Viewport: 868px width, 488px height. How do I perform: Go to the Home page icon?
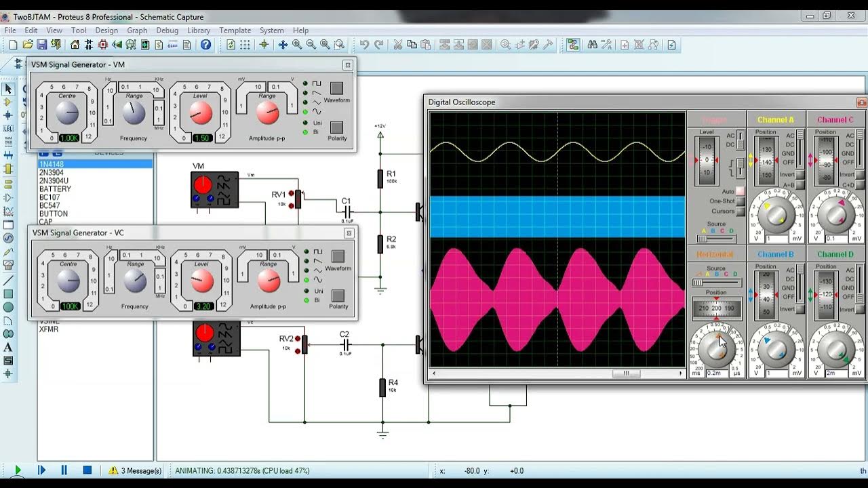(75, 45)
